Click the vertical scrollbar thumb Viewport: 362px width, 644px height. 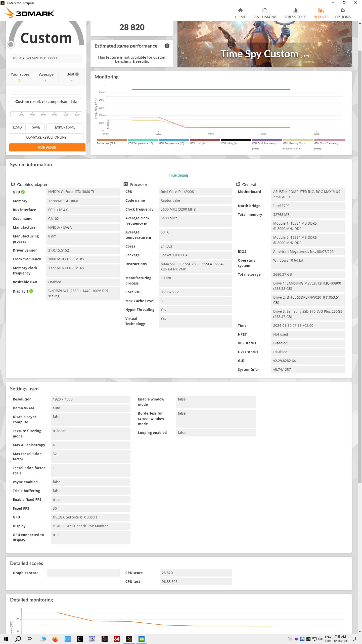[359, 267]
